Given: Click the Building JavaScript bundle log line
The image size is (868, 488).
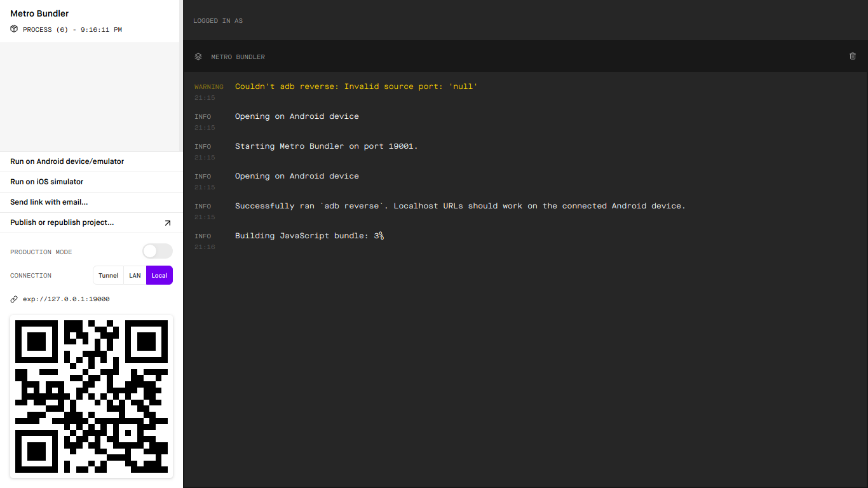Looking at the screenshot, I should click(x=309, y=236).
